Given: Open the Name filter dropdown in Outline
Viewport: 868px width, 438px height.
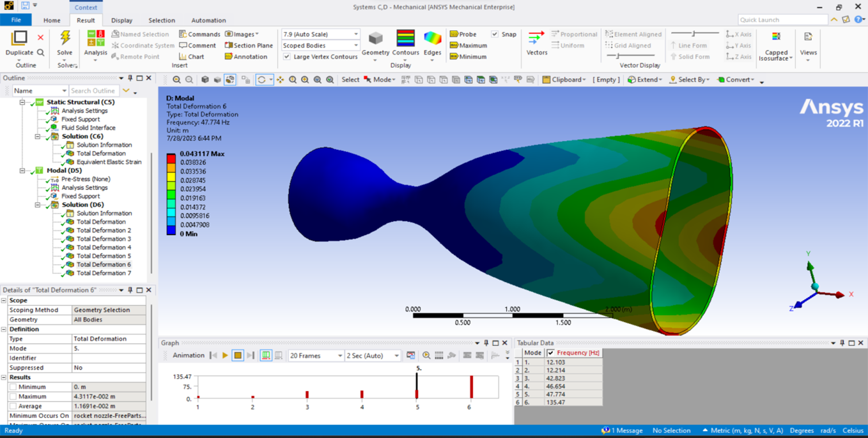Looking at the screenshot, I should [40, 91].
